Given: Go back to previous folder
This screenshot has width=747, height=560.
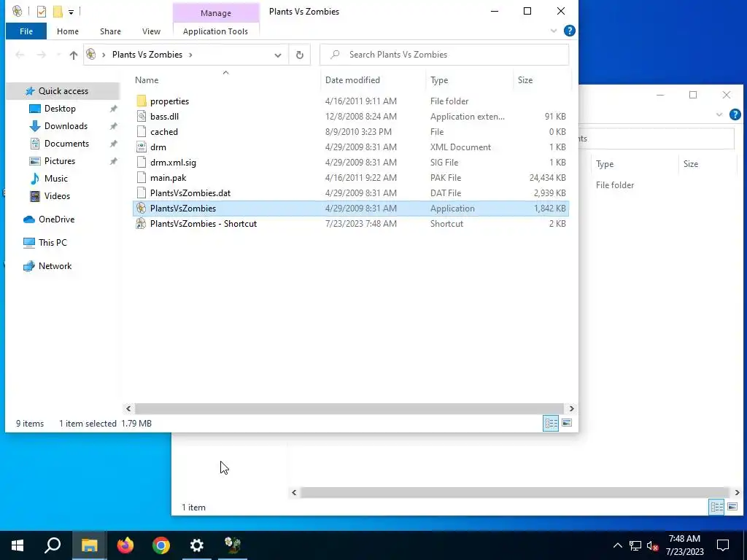Looking at the screenshot, I should click(x=20, y=55).
